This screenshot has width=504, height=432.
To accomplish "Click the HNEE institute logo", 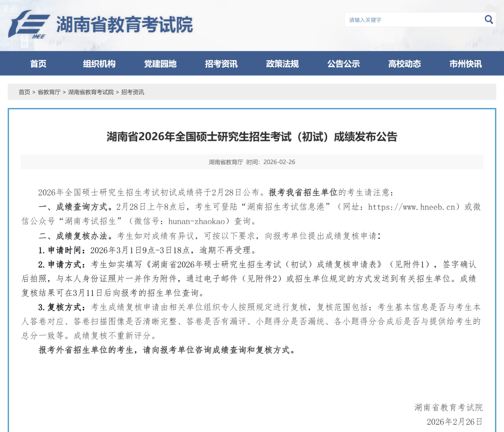I will click(29, 26).
